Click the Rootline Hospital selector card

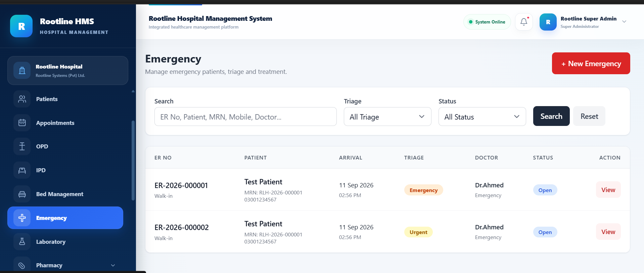68,71
